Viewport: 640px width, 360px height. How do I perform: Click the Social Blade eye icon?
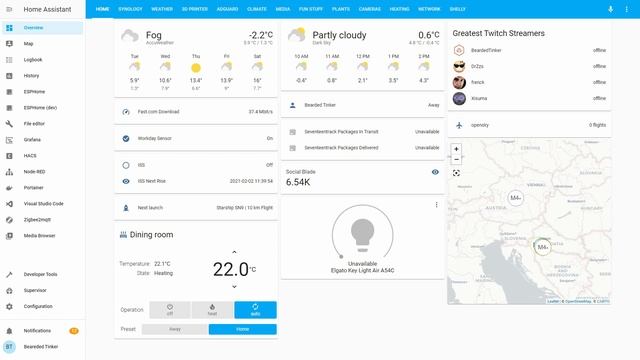[x=435, y=172]
